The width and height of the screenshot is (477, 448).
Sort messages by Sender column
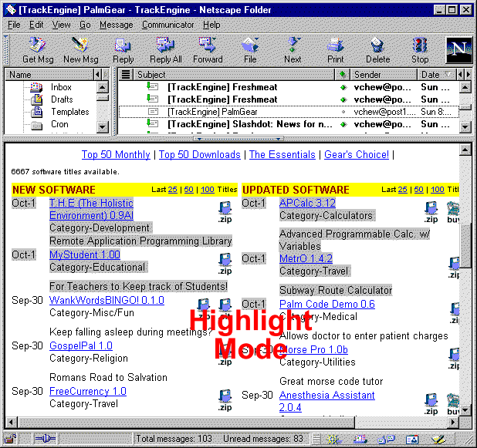pos(384,75)
